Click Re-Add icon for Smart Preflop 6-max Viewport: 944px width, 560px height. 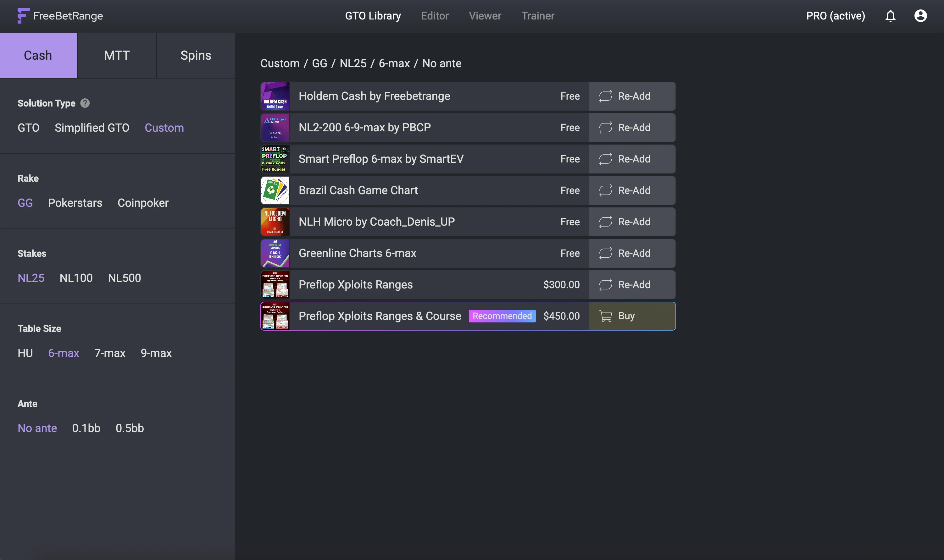[605, 159]
